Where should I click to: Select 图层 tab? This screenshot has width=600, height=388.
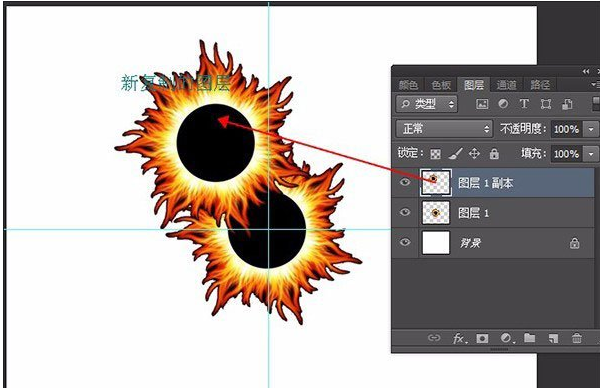click(474, 85)
